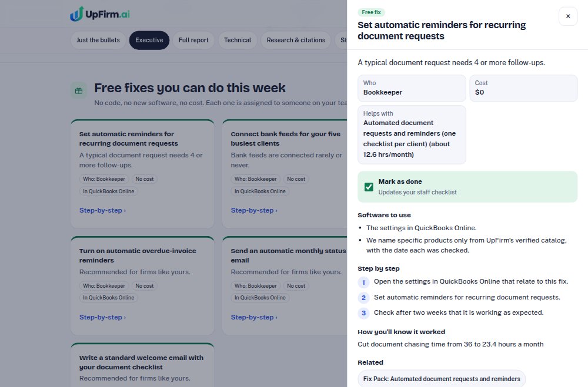Screen dimensions: 588x387
Task: Open the Fix Pack: Automated document requests link
Action: point(442,379)
